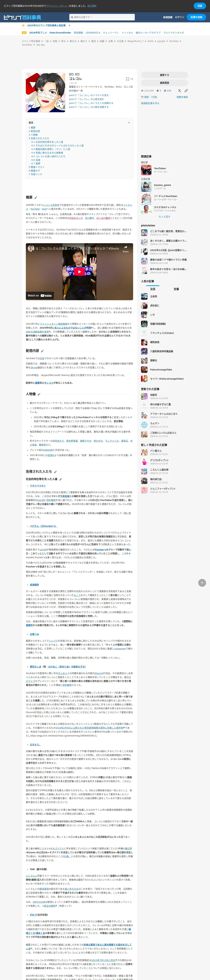
Task: Open チェンソーマン trending tag
Action: pyautogui.click(x=111, y=33)
